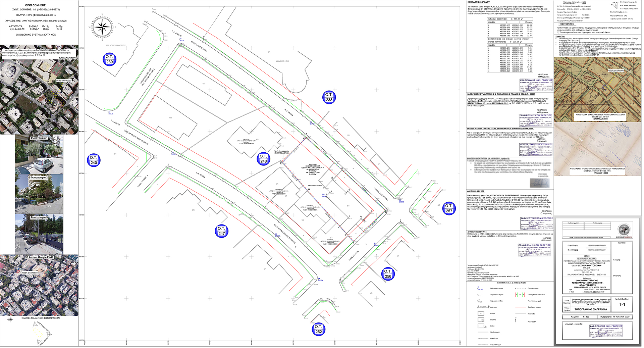644x348 pixels.
Task: Select the O.T. 256 circle marker
Action: click(388, 274)
